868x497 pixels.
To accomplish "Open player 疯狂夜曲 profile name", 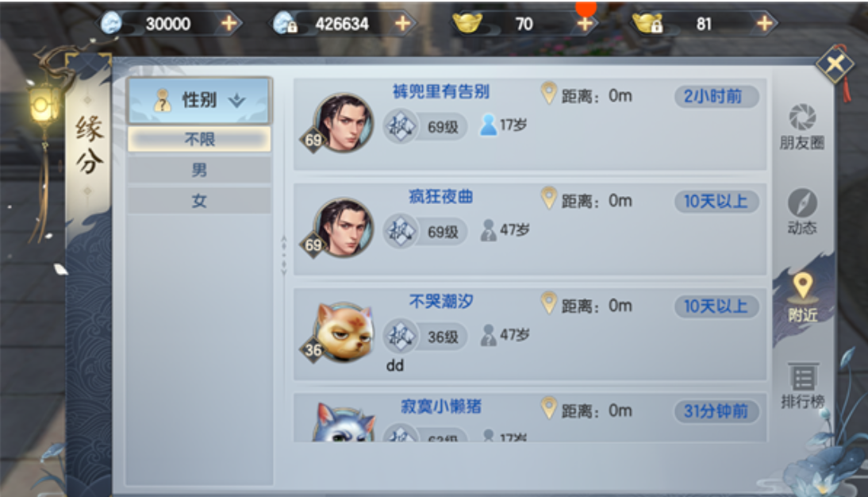I will (x=440, y=196).
